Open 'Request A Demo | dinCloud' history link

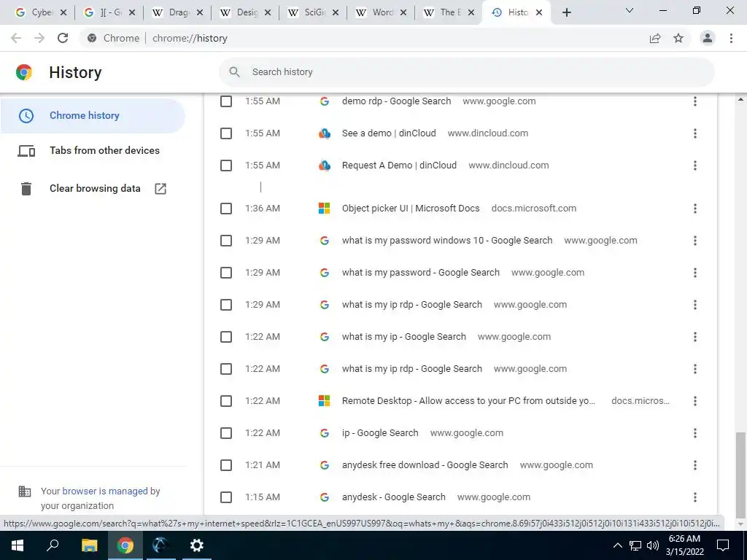point(399,166)
